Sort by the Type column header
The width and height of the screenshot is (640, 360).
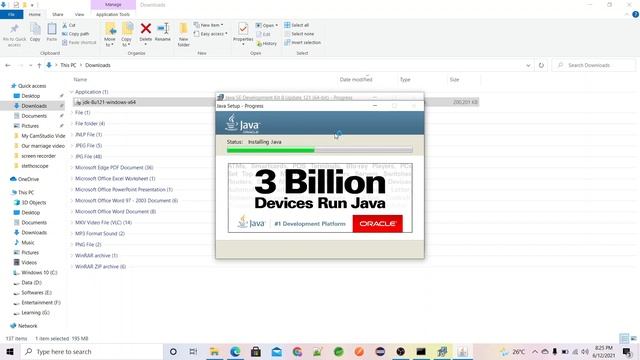point(405,80)
